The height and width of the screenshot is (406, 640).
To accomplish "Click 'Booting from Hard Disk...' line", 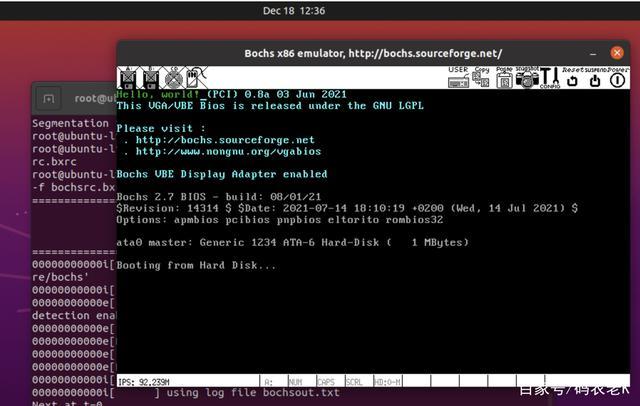I will (196, 265).
